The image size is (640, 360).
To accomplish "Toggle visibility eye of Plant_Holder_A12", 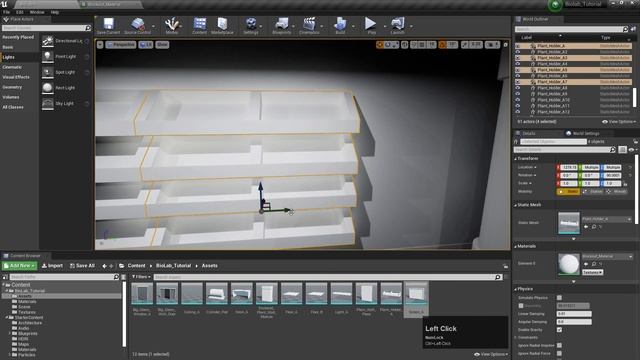I will [x=518, y=111].
